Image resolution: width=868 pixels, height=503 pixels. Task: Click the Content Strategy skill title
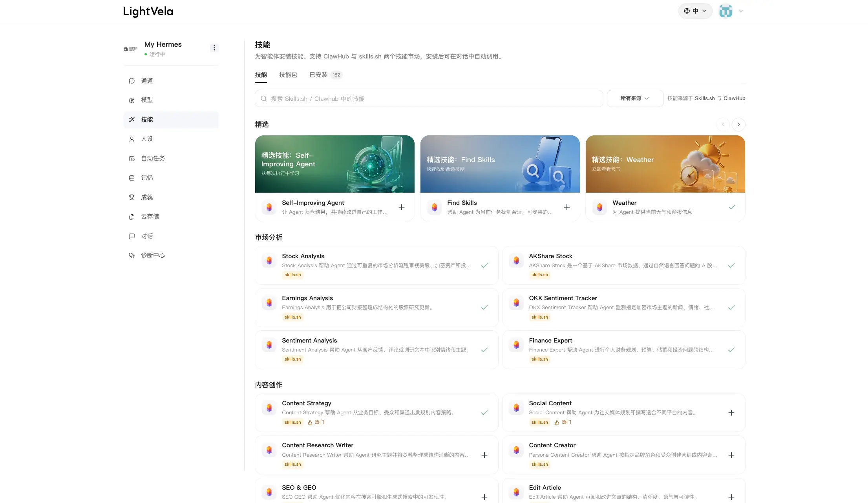307,403
